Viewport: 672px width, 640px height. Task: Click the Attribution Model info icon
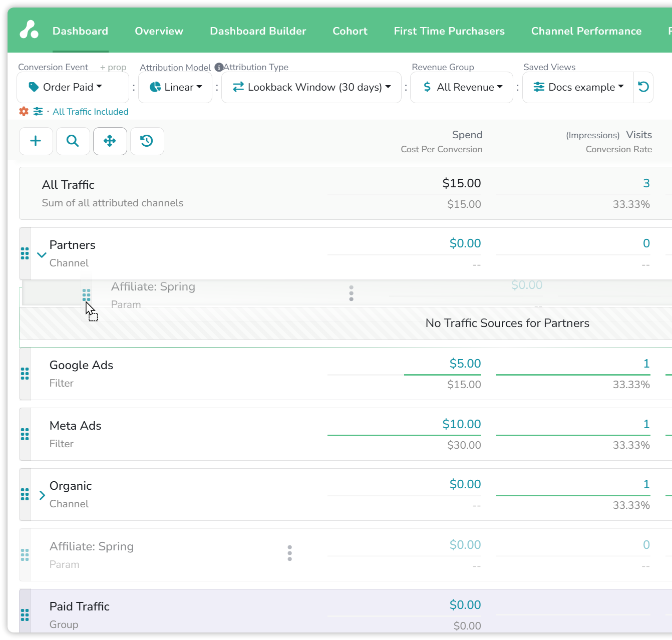pos(219,67)
